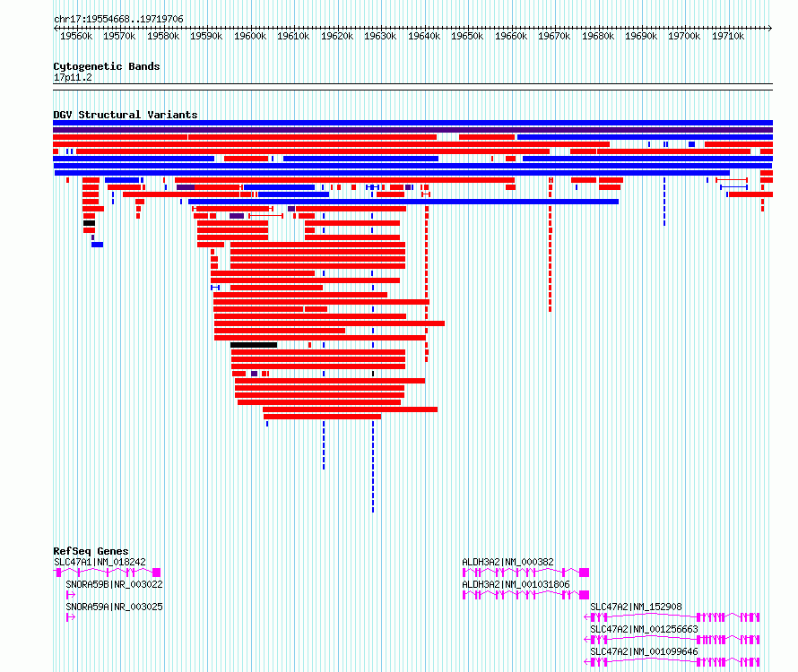Select the 19660k ruler position
This screenshot has height=672, width=798.
pyautogui.click(x=511, y=36)
